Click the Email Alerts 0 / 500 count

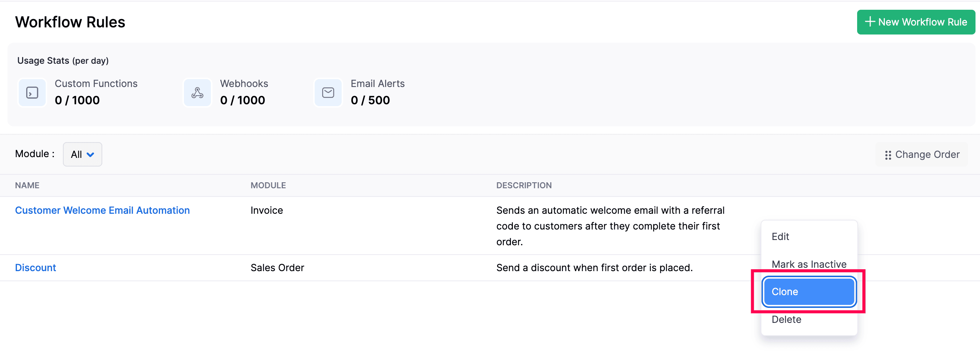tap(370, 100)
